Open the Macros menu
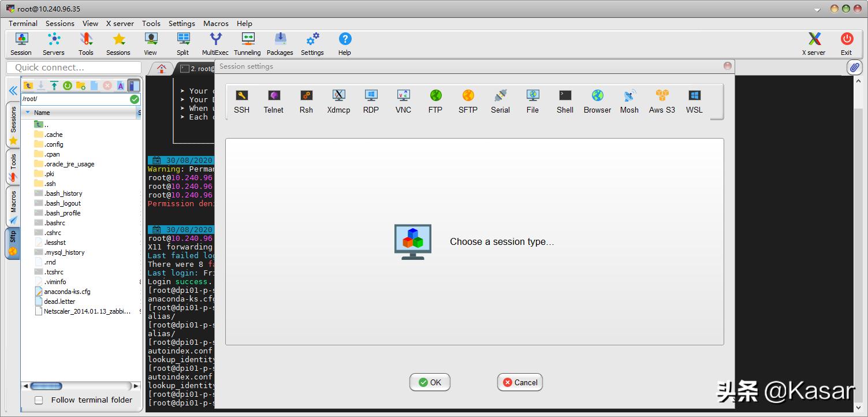The height and width of the screenshot is (417, 868). [215, 24]
